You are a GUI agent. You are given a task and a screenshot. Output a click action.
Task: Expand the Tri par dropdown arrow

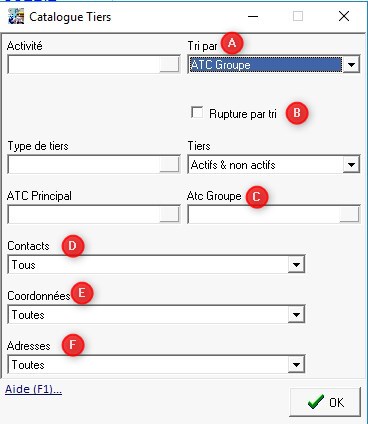[x=351, y=64]
